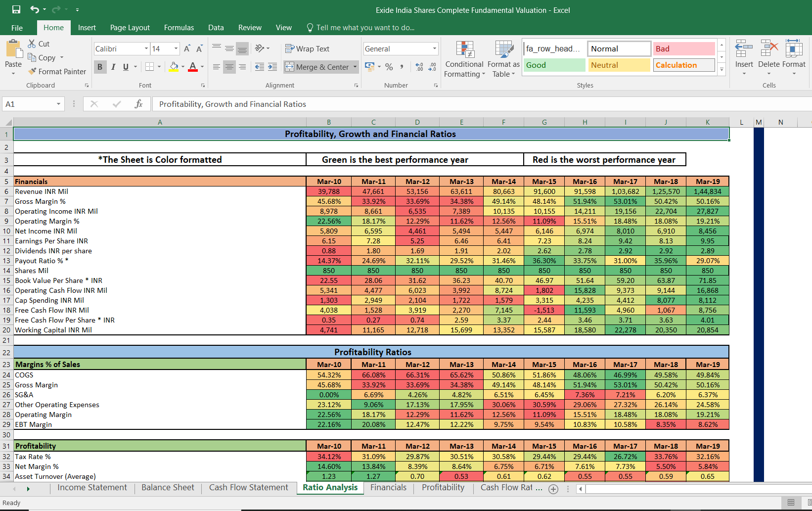Open the borders dropdown arrow
The width and height of the screenshot is (812, 511).
tap(159, 67)
